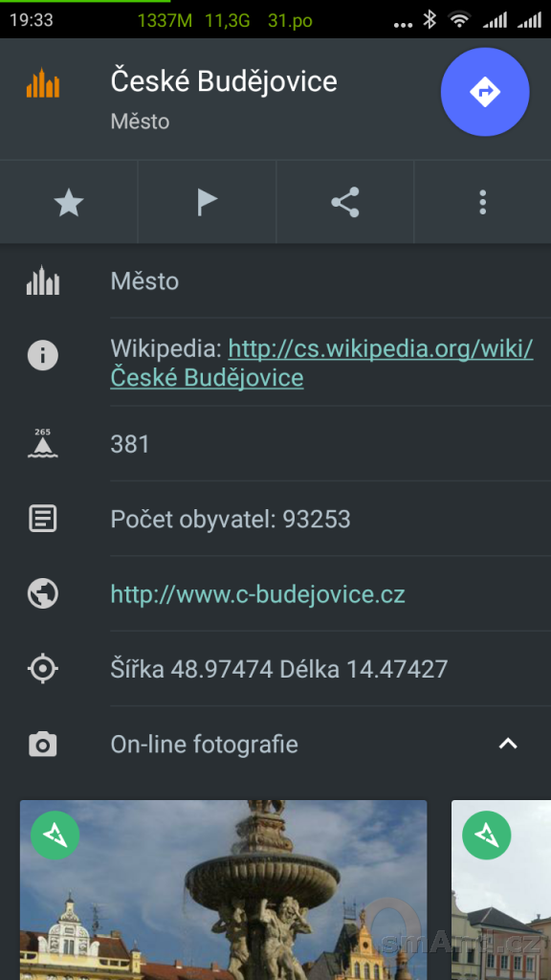The height and width of the screenshot is (980, 551).
Task: Select the Šířka 48.97474 Délka 14.47427 coordinates row
Action: pyautogui.click(x=275, y=669)
